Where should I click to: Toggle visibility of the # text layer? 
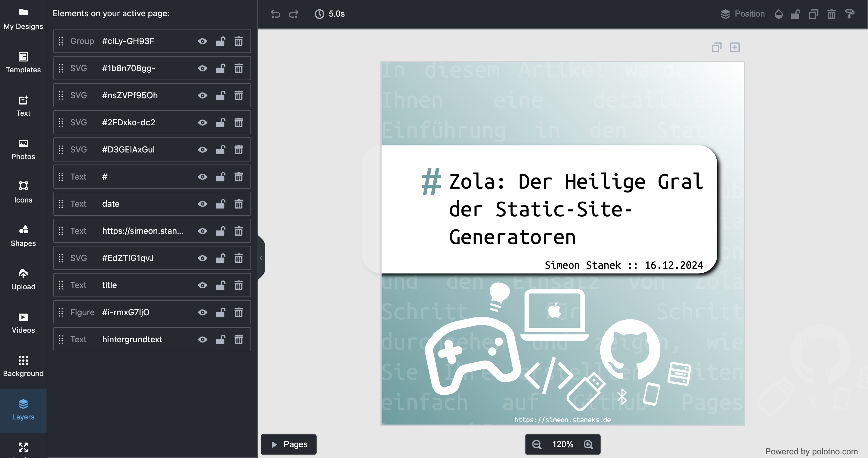tap(203, 177)
